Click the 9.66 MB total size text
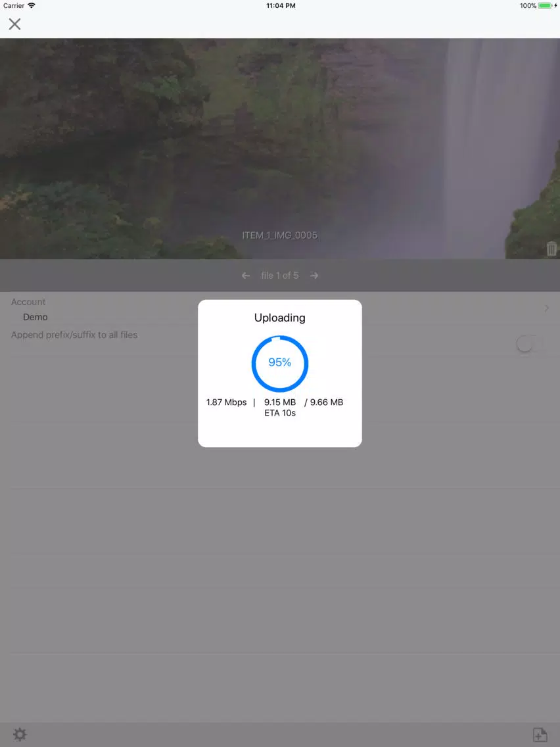The image size is (560, 747). tap(327, 402)
